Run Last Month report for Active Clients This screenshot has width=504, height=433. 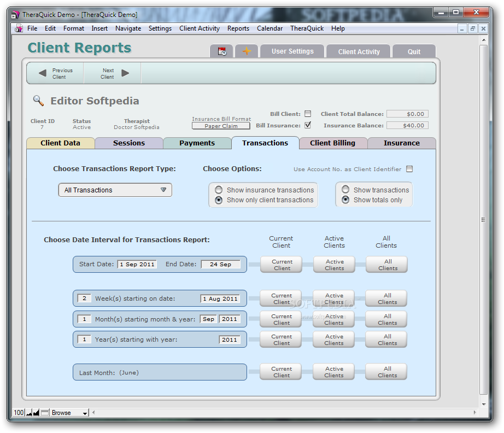coord(333,372)
